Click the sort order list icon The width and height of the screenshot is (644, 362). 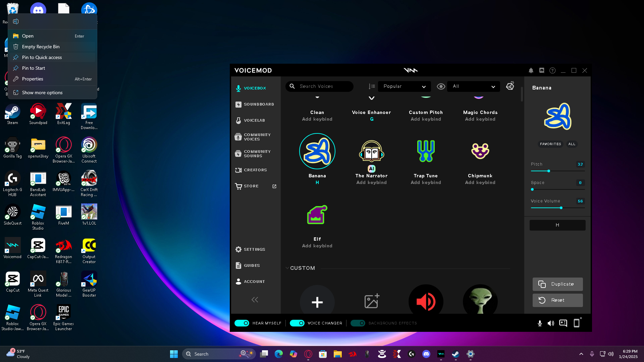click(372, 86)
